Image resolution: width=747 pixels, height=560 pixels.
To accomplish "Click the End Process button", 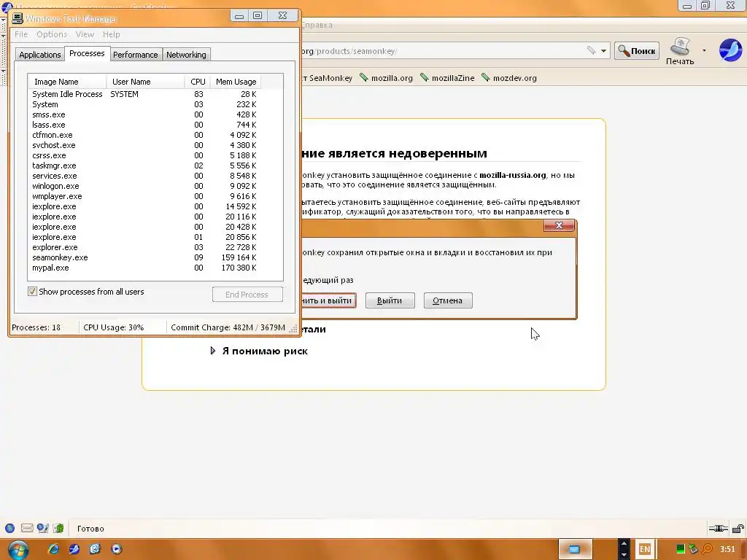I will pyautogui.click(x=247, y=295).
